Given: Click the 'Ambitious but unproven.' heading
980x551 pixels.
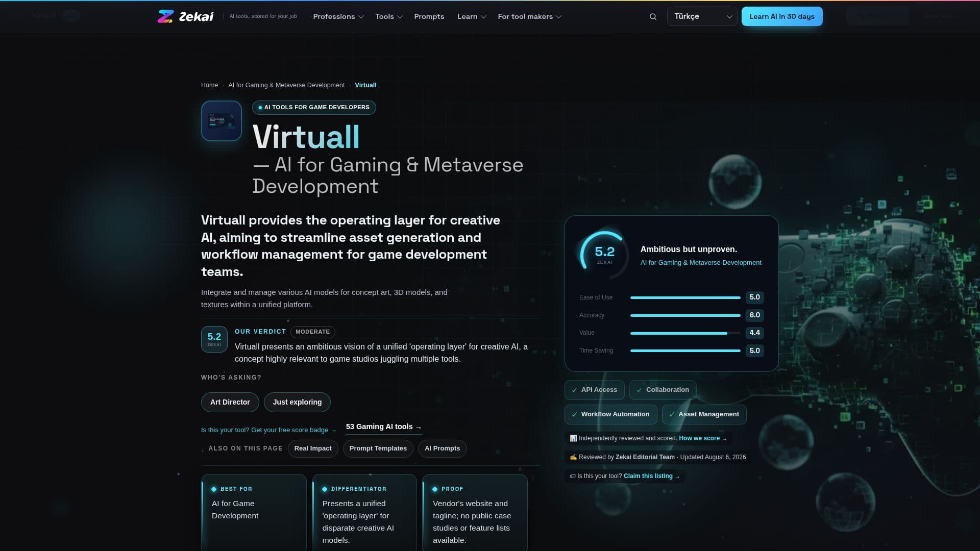Looking at the screenshot, I should click(689, 249).
